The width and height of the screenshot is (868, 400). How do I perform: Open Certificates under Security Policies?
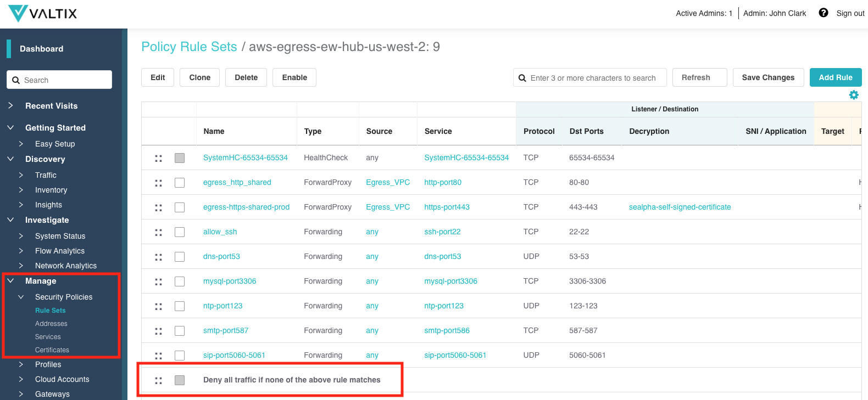coord(52,350)
